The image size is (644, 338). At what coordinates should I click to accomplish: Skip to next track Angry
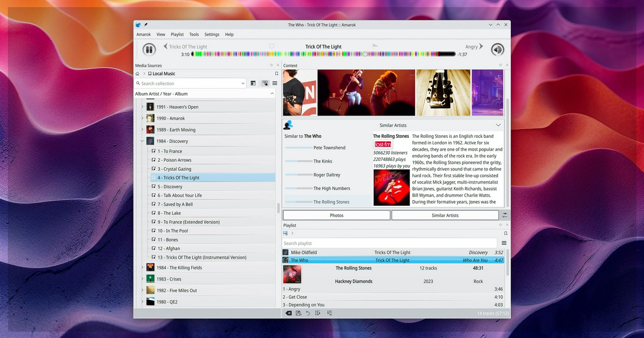point(474,47)
